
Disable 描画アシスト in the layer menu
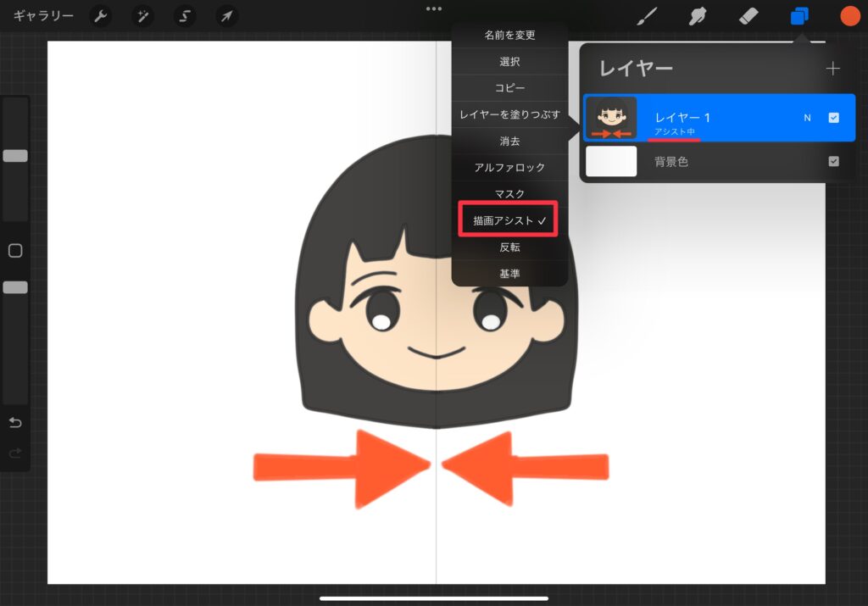[509, 220]
